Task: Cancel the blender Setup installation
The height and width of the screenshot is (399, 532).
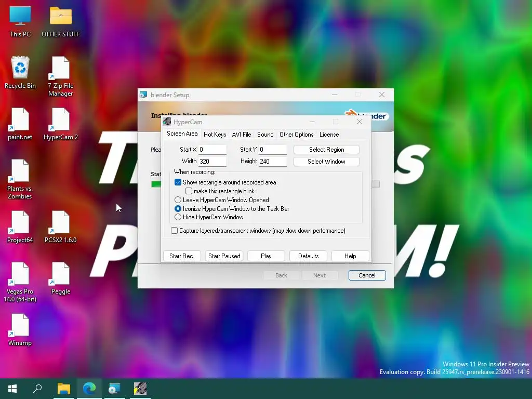Action: click(367, 275)
